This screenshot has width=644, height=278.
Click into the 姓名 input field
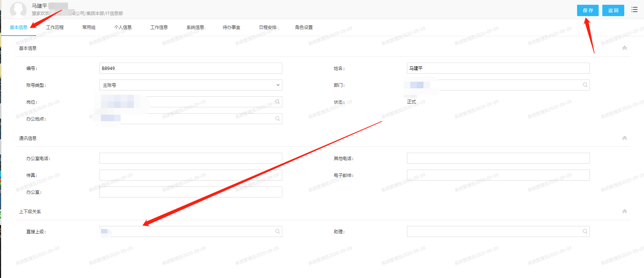(498, 68)
